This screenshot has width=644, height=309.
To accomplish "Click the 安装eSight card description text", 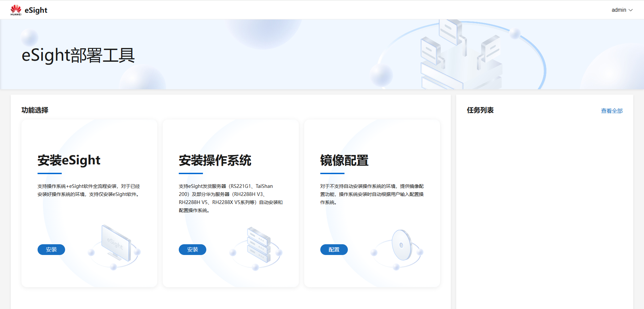I will pyautogui.click(x=89, y=190).
